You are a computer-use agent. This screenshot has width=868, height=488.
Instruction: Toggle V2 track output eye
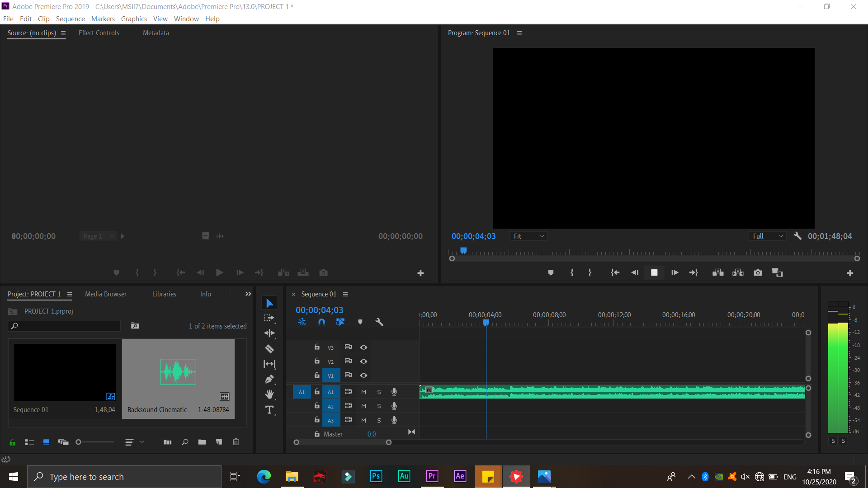click(x=363, y=361)
